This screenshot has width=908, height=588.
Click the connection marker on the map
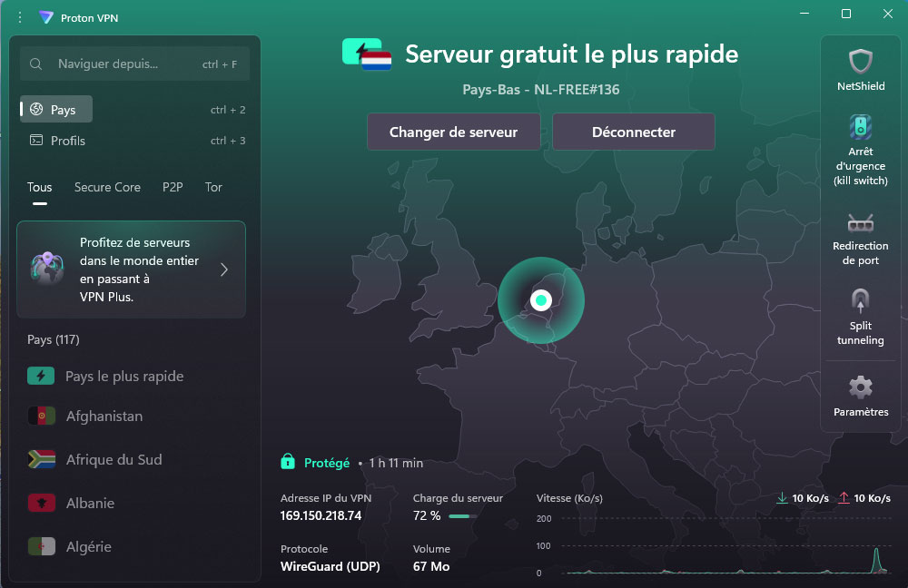(x=541, y=299)
